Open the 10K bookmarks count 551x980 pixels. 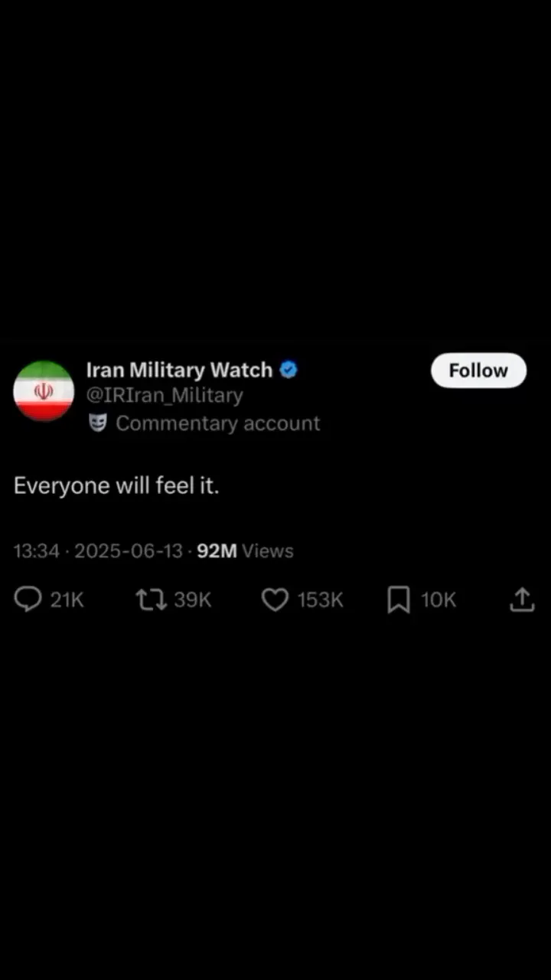(439, 600)
